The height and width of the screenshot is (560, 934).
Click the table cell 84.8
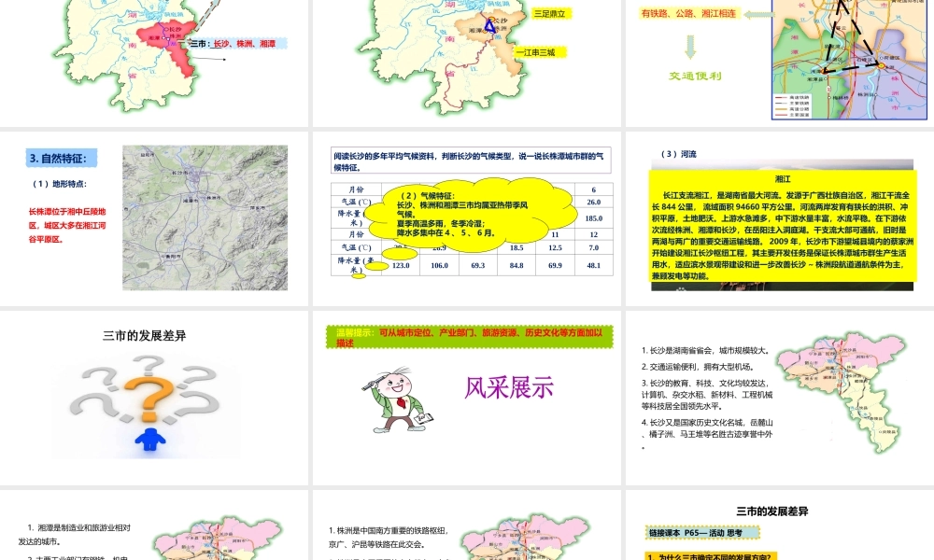[517, 265]
